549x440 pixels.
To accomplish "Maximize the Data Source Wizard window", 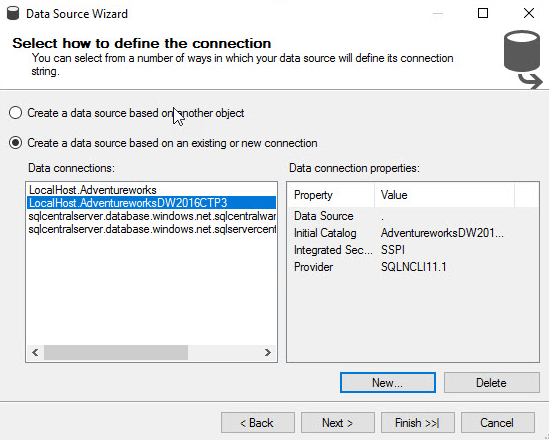I will [483, 13].
